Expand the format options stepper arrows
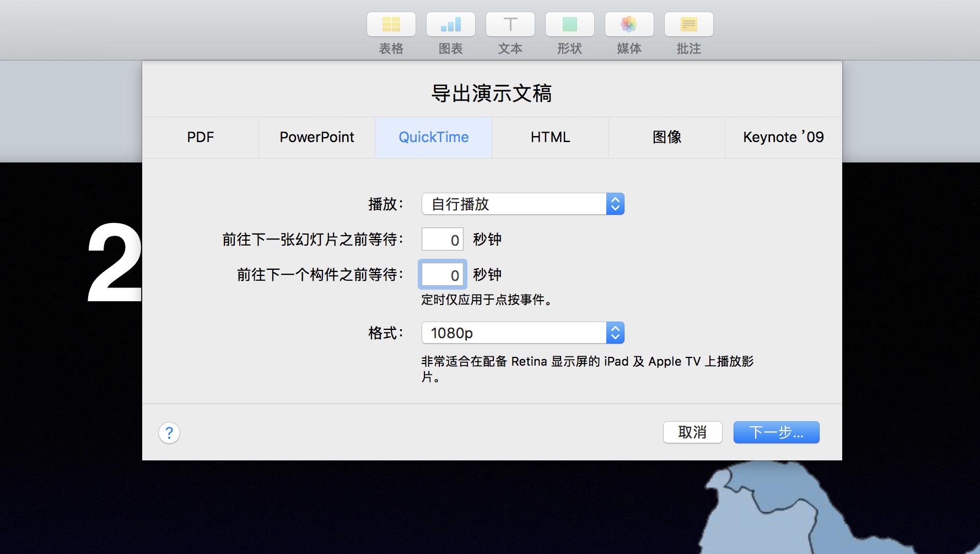980x554 pixels. coord(616,333)
